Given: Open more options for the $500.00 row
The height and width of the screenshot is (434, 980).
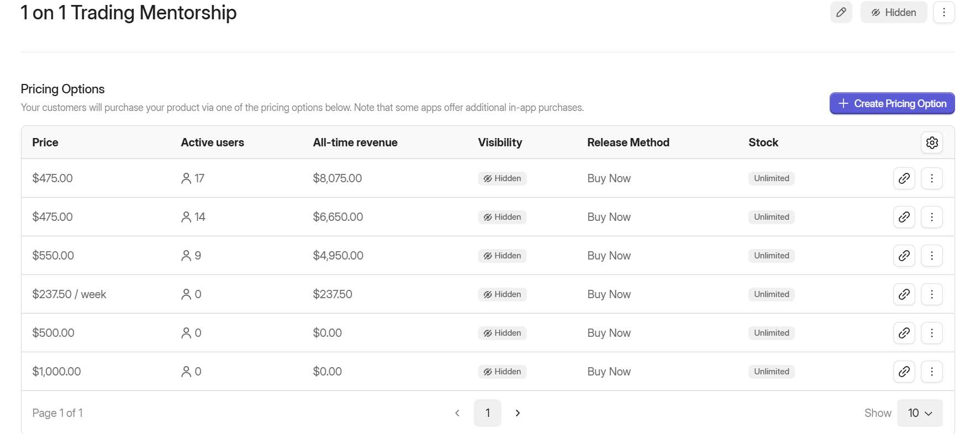Looking at the screenshot, I should click(931, 333).
